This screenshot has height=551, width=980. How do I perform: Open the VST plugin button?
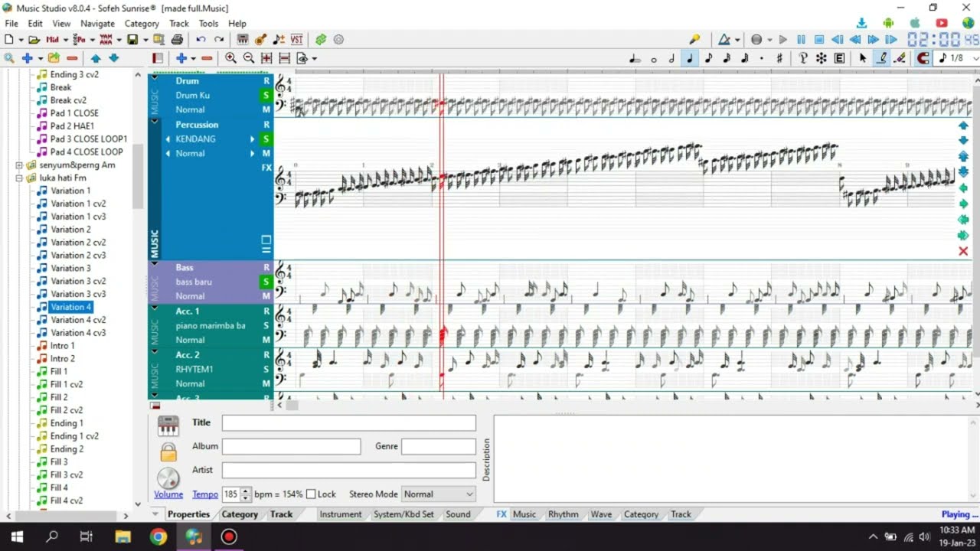click(296, 39)
